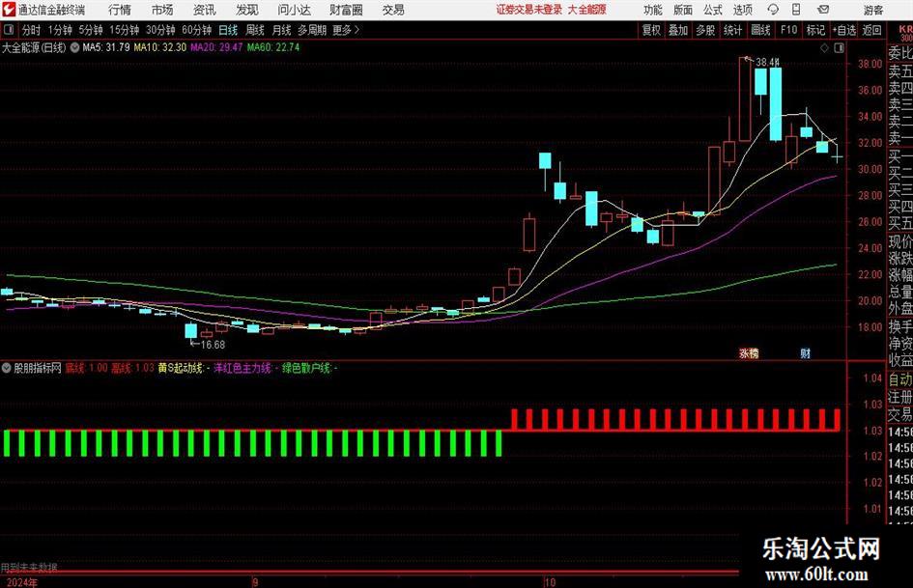
Task: Switch to the 60分钟 period tab
Action: 197,30
